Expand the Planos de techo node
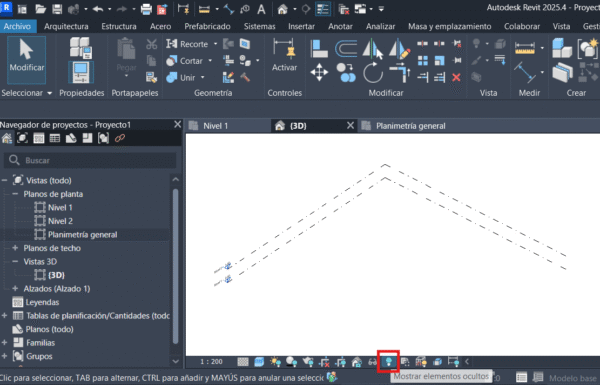The height and width of the screenshot is (385, 600). click(x=15, y=248)
